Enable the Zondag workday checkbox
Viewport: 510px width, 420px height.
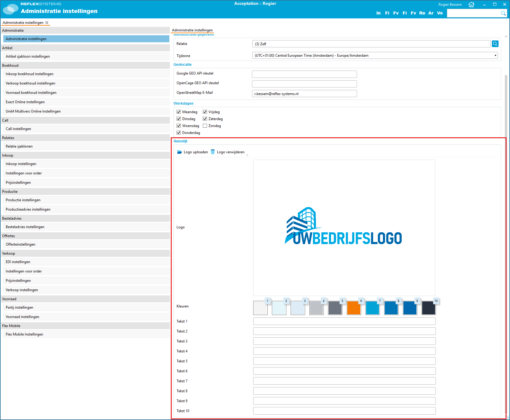tap(205, 126)
